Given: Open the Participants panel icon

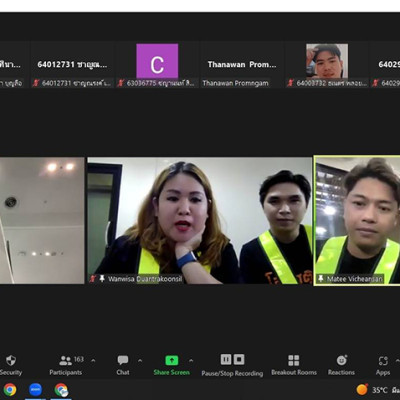Looking at the screenshot, I should pyautogui.click(x=65, y=360).
